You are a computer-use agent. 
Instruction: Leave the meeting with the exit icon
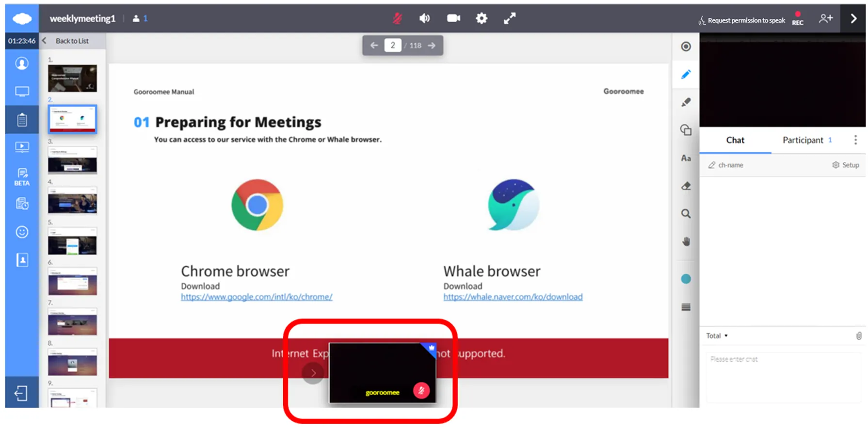pyautogui.click(x=21, y=393)
